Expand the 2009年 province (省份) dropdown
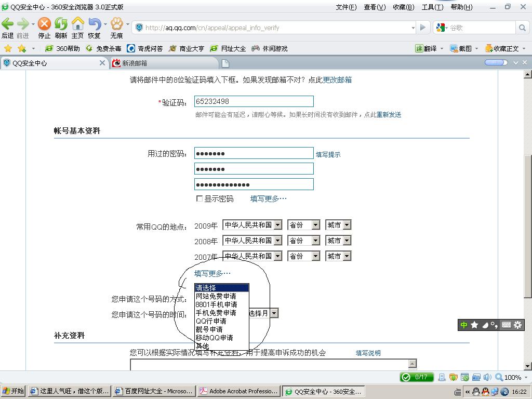The width and height of the screenshot is (532, 399). click(x=315, y=225)
